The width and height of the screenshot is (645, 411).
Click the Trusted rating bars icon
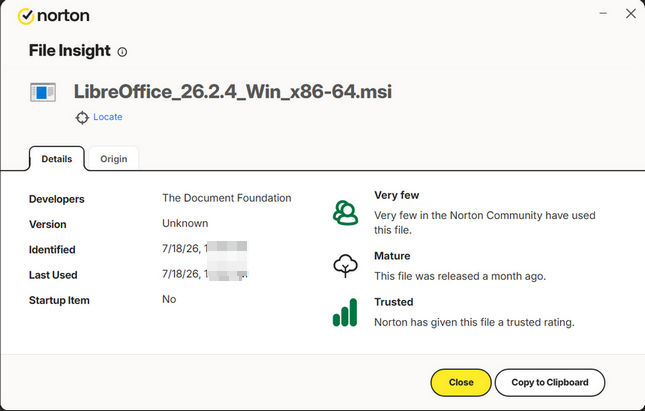[345, 312]
